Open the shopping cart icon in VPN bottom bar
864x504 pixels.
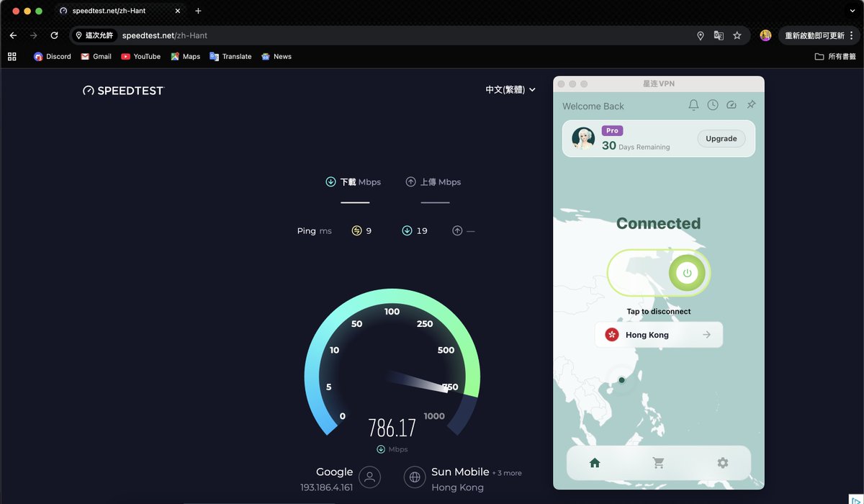[x=658, y=463]
